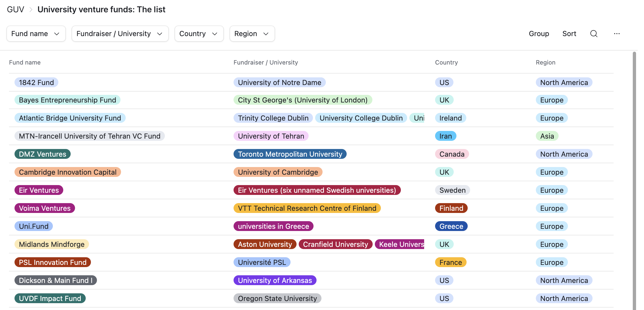644x310 pixels.
Task: Click the University of Notre Dame tag
Action: coord(279,82)
